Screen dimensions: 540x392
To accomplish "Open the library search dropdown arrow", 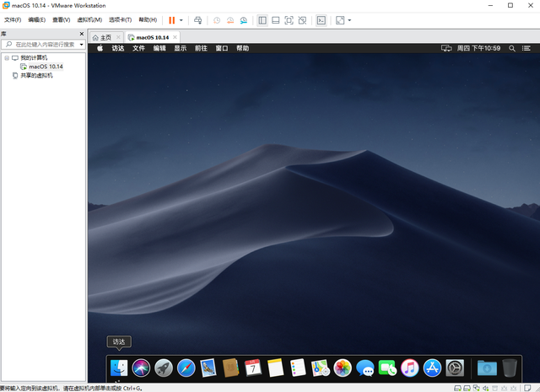I will [82, 45].
